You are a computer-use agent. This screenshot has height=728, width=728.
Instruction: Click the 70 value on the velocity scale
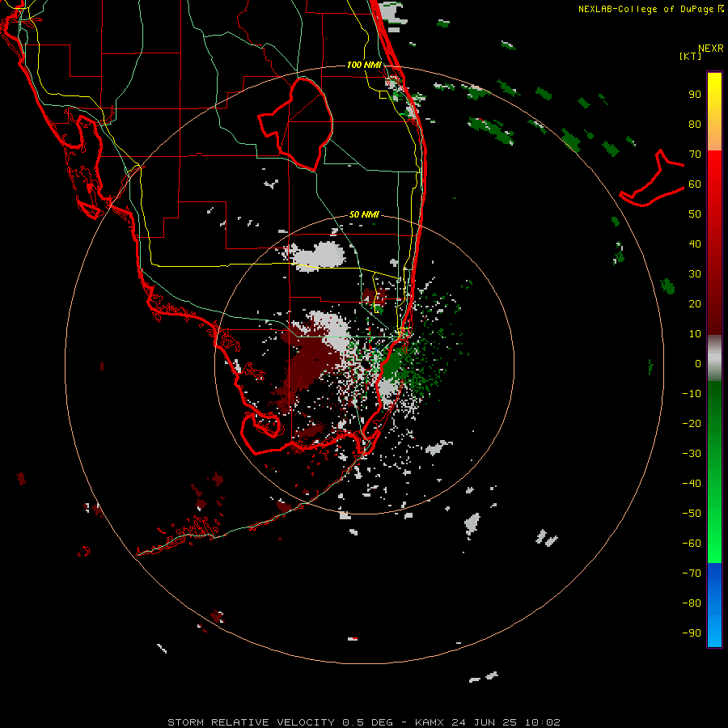(x=695, y=154)
